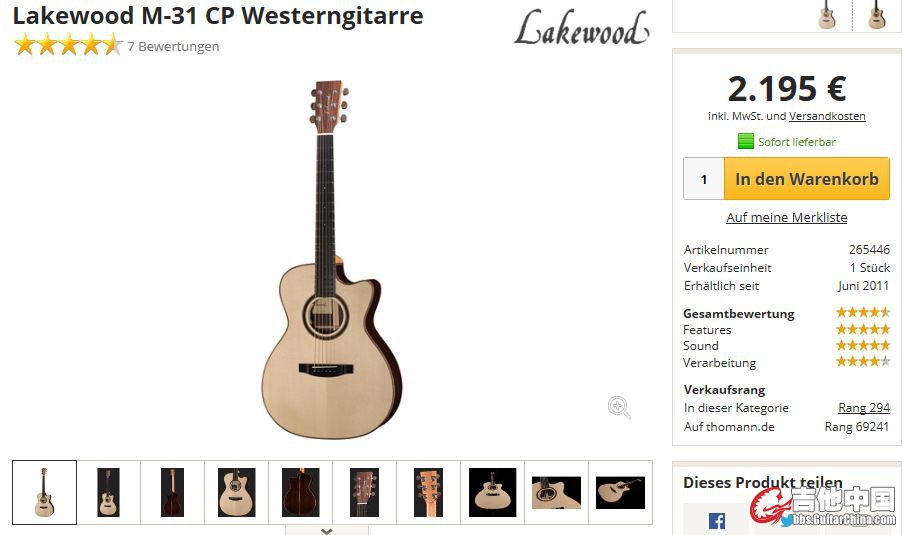This screenshot has height=535, width=903.
Task: Select the soundhole close-up thumbnail
Action: (556, 492)
